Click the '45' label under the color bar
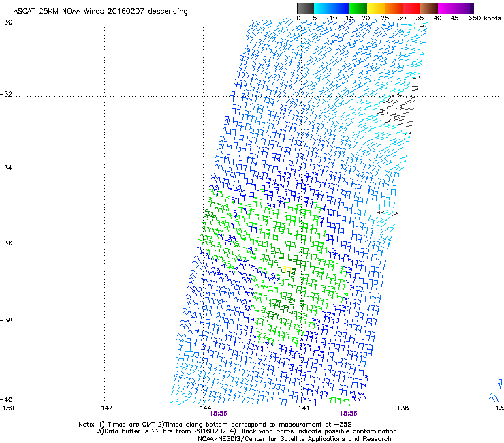504x443 pixels. click(x=454, y=18)
